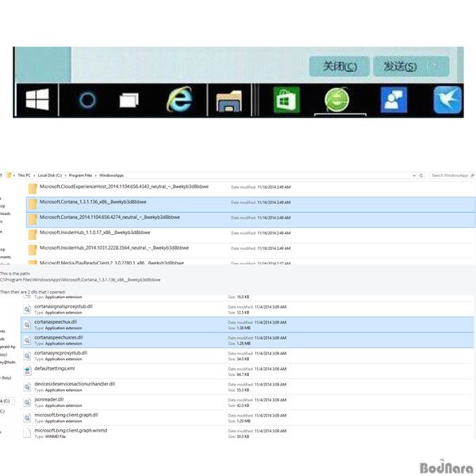
Task: Open the Windows Start button
Action: click(x=37, y=99)
